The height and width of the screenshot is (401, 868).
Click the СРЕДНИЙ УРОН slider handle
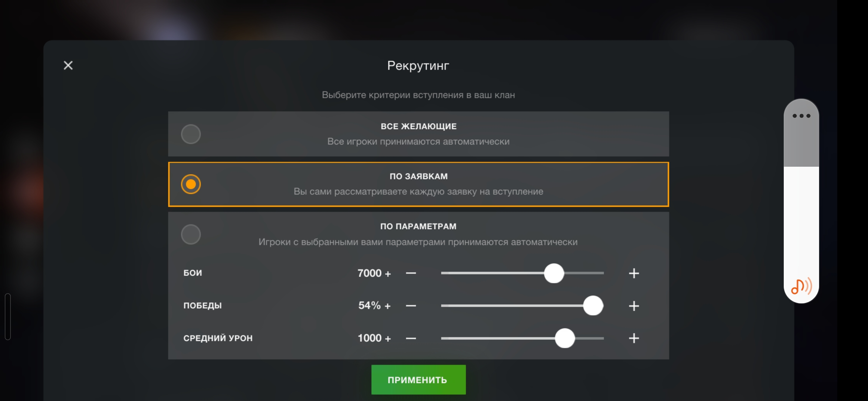pyautogui.click(x=565, y=338)
